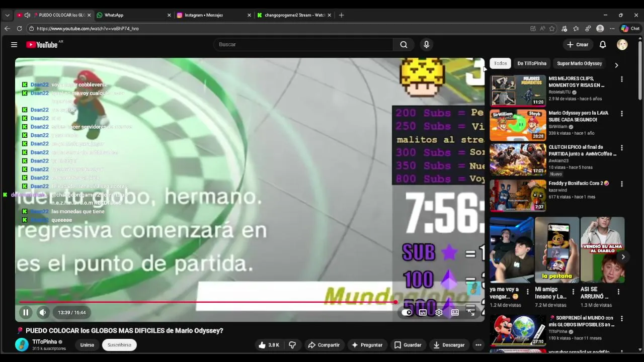The width and height of the screenshot is (644, 362).
Task: Mute the YouTube tab audio icon
Action: pos(27,15)
